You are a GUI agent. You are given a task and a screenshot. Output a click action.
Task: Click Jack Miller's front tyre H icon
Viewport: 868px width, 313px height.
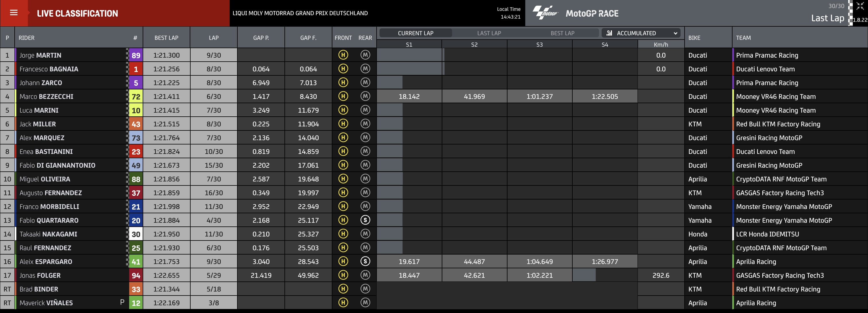tap(343, 124)
